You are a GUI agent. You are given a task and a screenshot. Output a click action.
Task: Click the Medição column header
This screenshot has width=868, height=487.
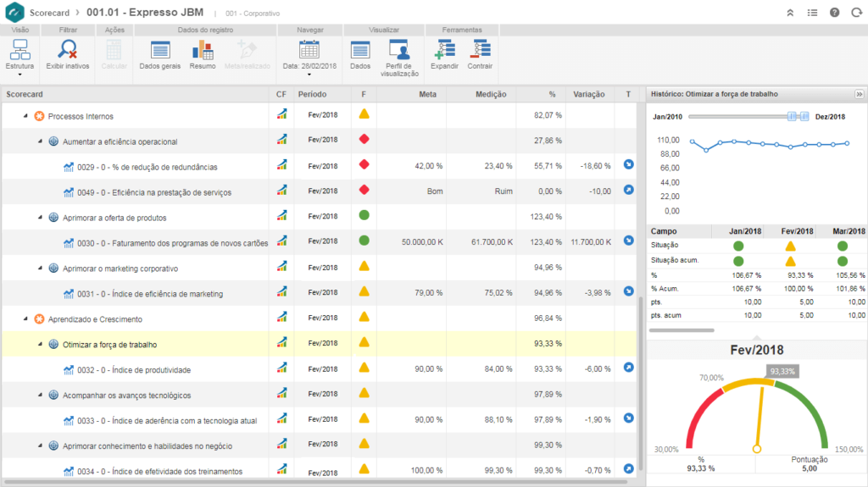click(491, 94)
